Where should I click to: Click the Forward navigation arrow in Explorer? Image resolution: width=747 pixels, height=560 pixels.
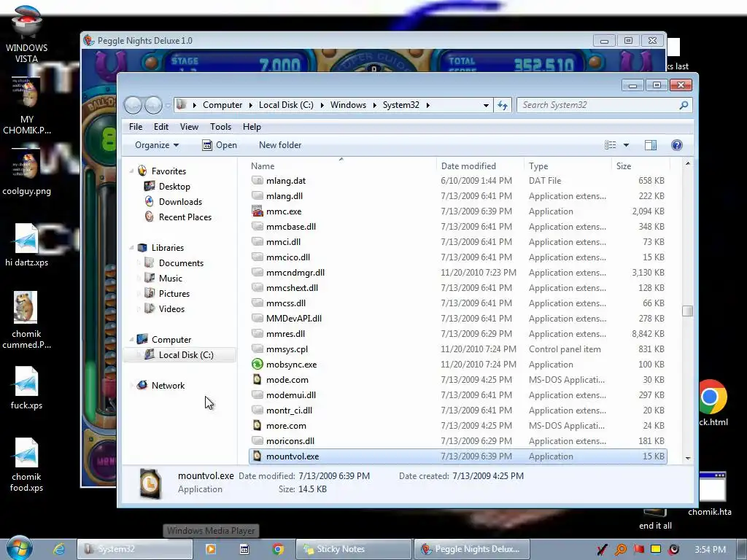tap(153, 105)
